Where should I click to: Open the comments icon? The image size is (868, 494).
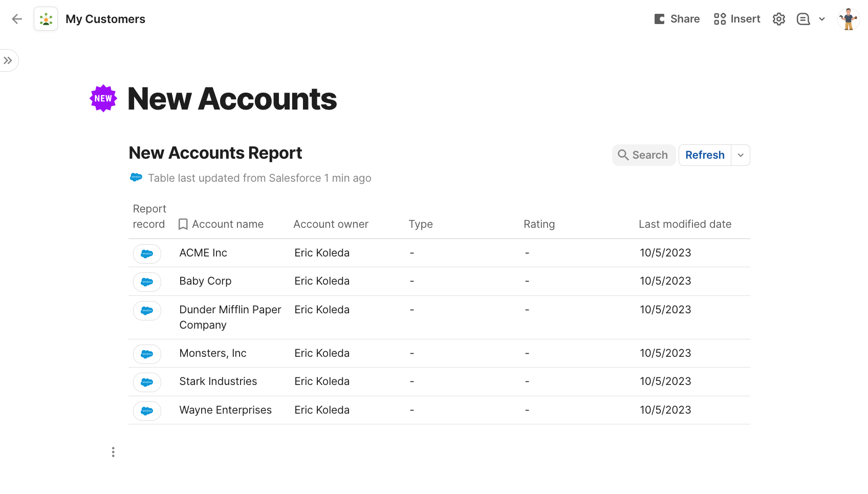click(803, 19)
